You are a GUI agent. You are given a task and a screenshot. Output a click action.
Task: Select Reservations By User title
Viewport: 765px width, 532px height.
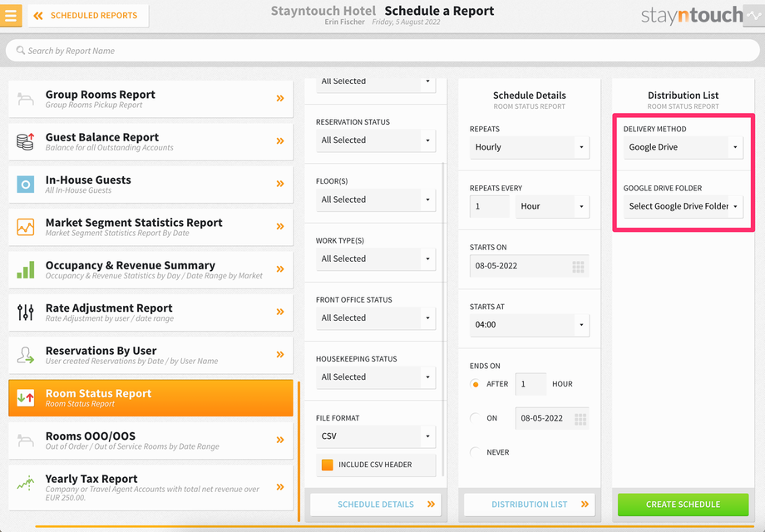point(101,351)
